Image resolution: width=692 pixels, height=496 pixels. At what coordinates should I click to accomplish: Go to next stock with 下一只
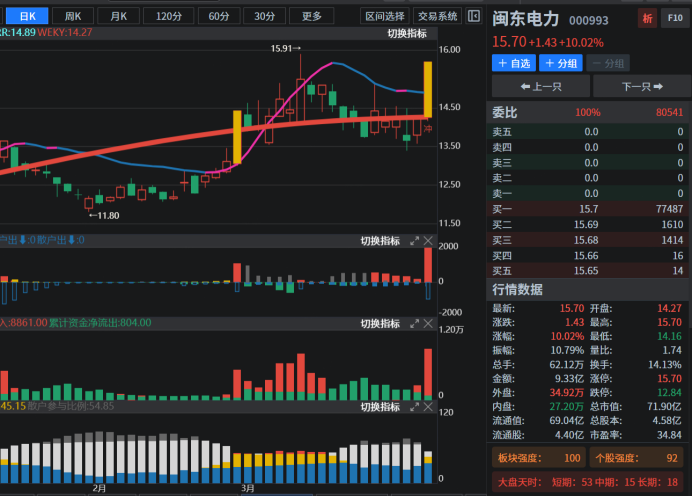(641, 87)
